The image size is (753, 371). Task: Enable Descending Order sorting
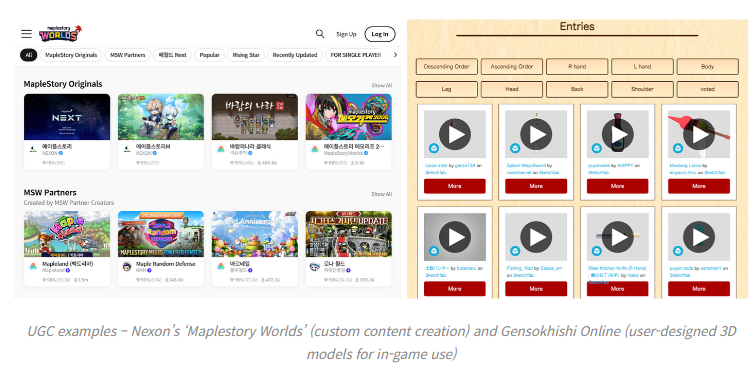(447, 67)
